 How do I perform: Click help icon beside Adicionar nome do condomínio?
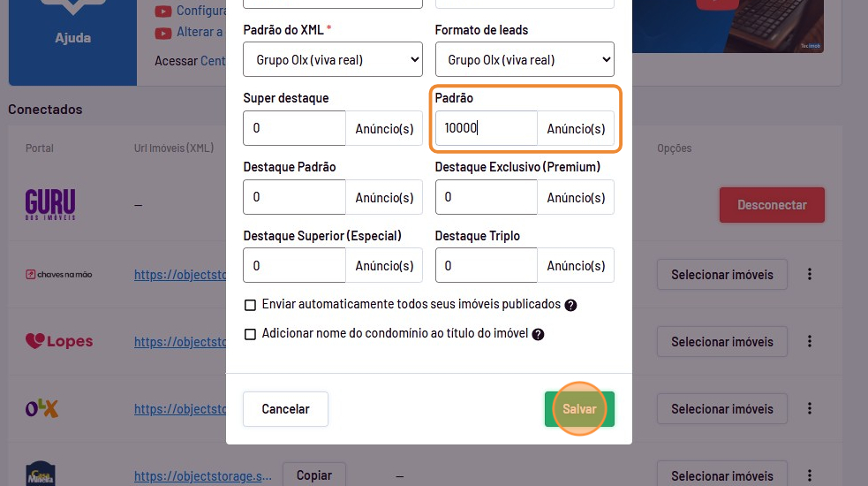click(x=538, y=335)
